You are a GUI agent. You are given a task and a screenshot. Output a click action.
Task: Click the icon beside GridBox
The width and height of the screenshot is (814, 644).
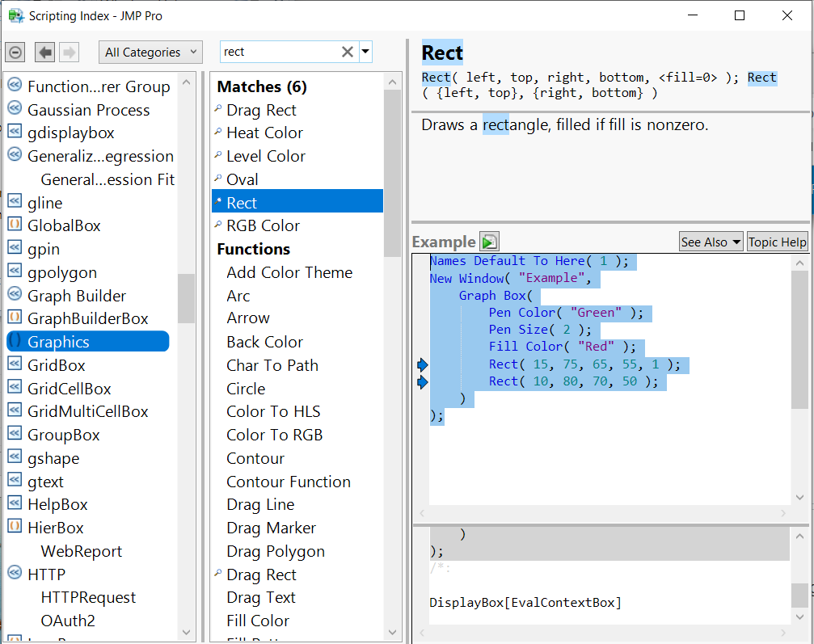click(x=15, y=364)
